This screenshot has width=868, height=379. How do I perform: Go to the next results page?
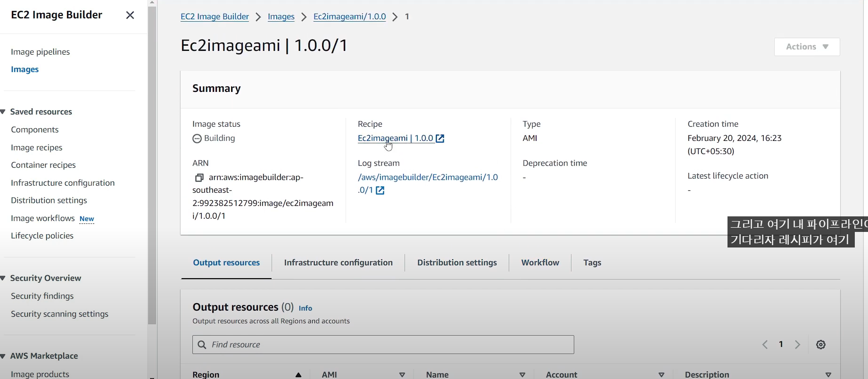pos(798,345)
